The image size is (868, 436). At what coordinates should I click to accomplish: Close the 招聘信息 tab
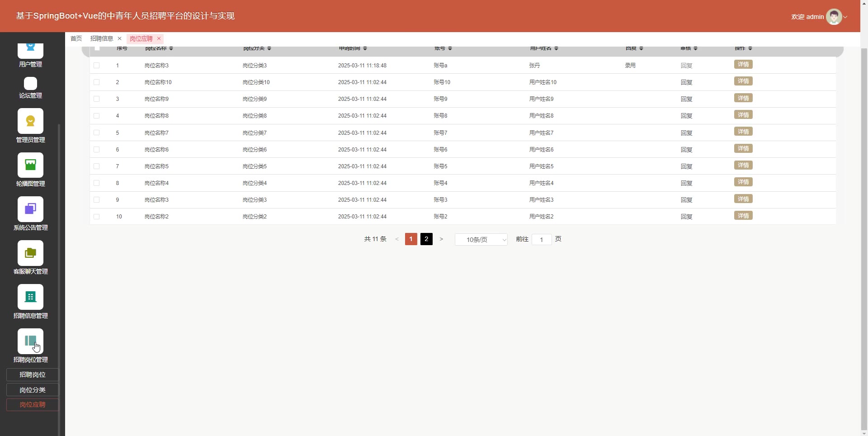[x=119, y=38]
